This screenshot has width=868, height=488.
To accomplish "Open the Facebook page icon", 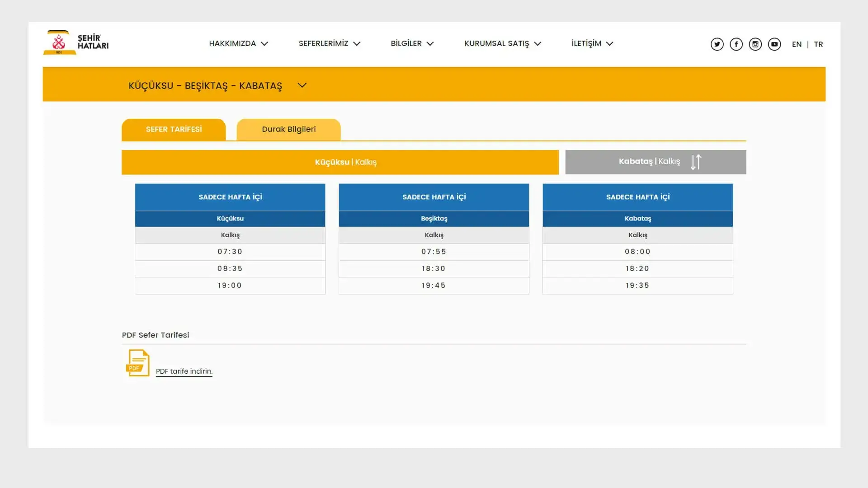I will [736, 44].
